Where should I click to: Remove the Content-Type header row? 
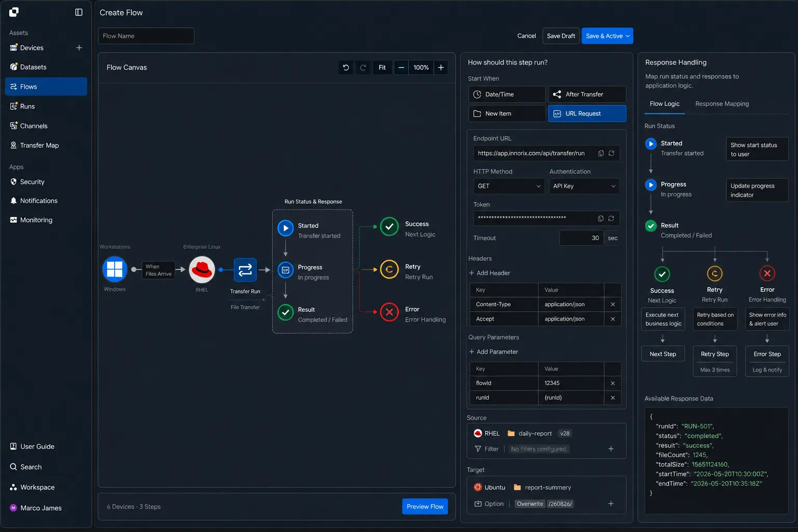point(613,304)
